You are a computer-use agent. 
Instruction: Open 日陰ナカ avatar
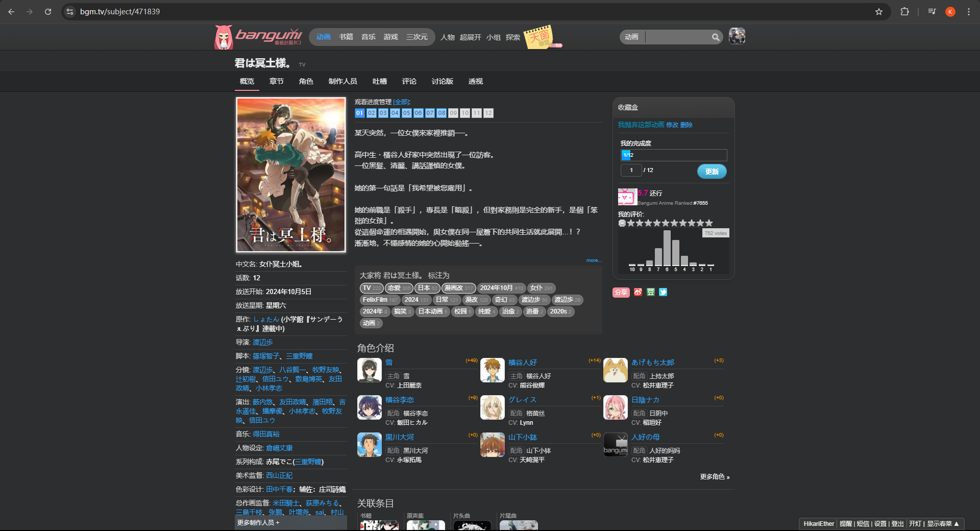tap(616, 407)
